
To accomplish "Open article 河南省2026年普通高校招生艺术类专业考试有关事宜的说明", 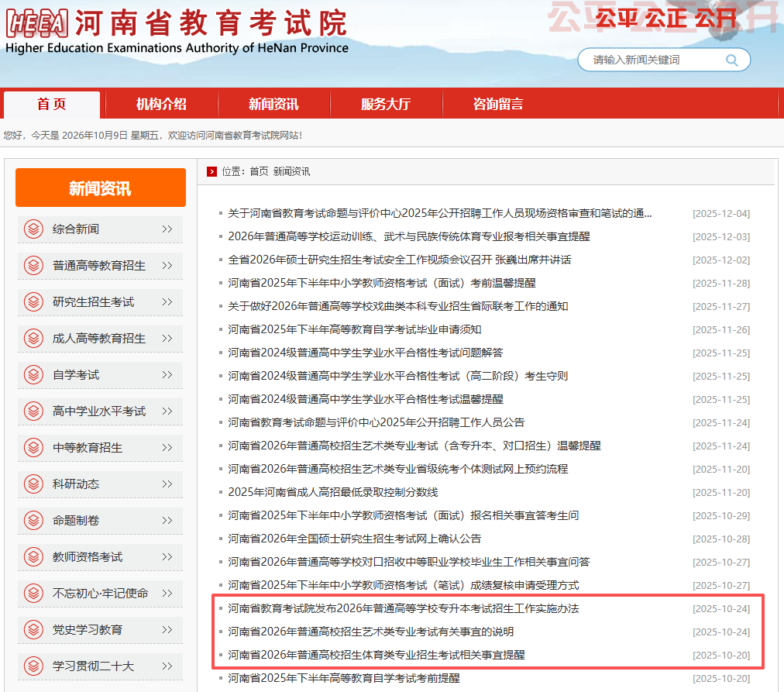I will [371, 632].
